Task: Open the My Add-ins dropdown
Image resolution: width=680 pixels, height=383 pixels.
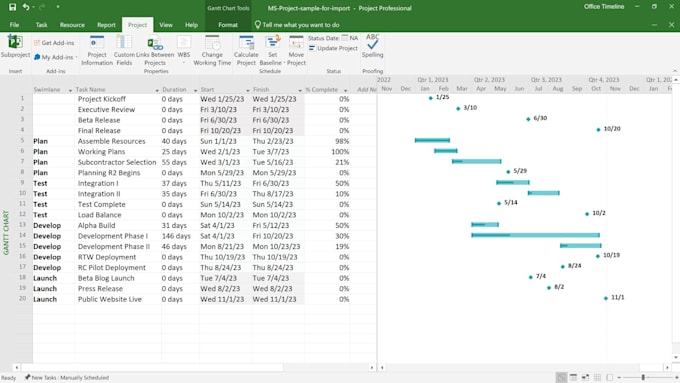Action: pos(56,57)
